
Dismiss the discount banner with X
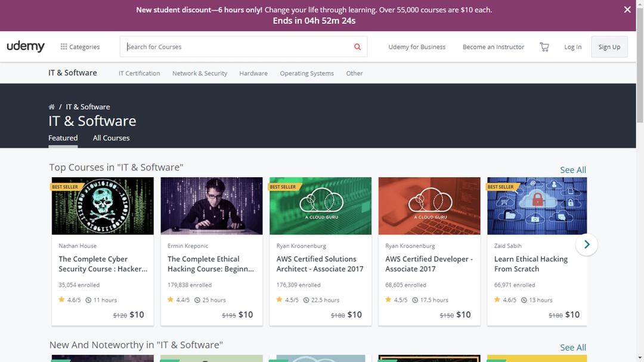[x=627, y=10]
